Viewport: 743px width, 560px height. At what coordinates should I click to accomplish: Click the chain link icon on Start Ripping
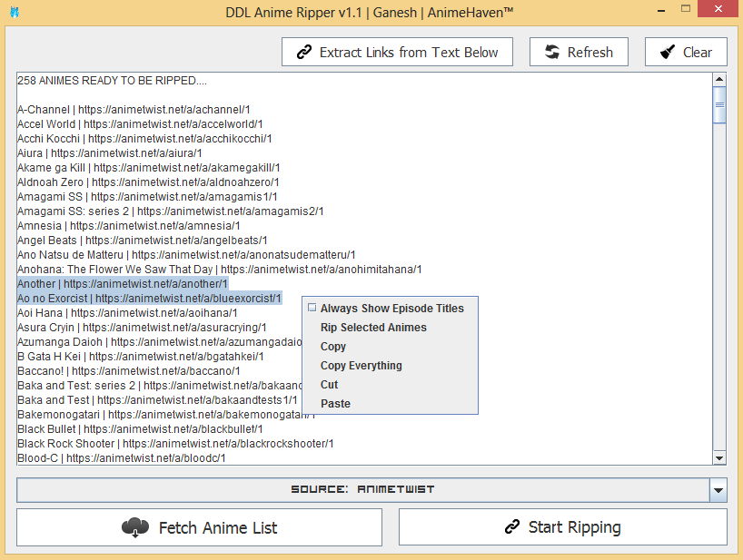click(x=512, y=526)
